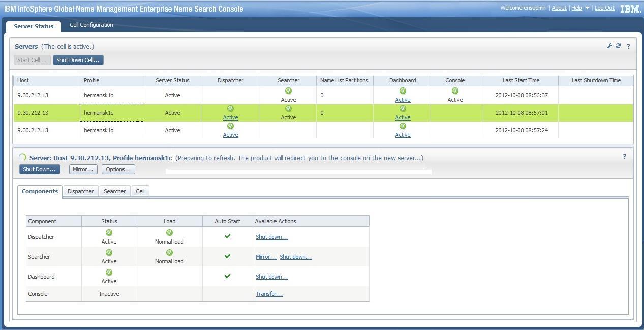Image resolution: width=644 pixels, height=330 pixels.
Task: Switch to the Cell Configuration tab
Action: tap(91, 24)
